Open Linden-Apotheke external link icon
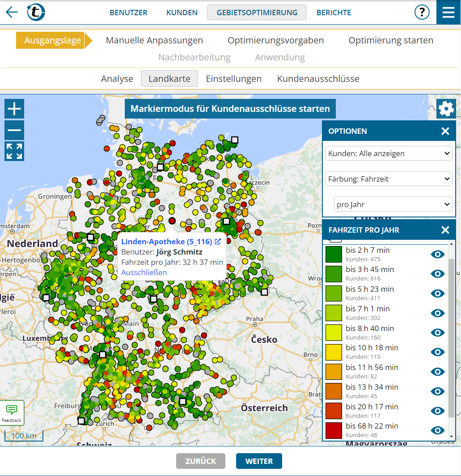Screen dimensions: 461x476 218,242
